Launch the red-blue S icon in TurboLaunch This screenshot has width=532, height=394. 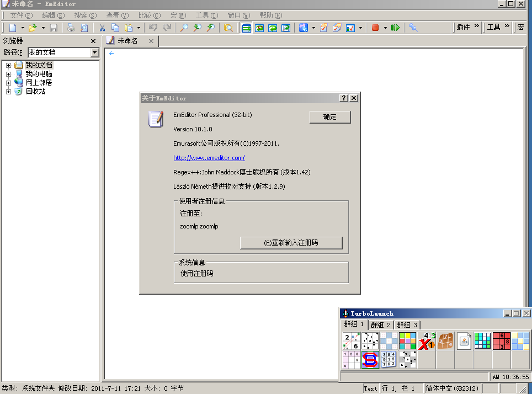point(370,360)
